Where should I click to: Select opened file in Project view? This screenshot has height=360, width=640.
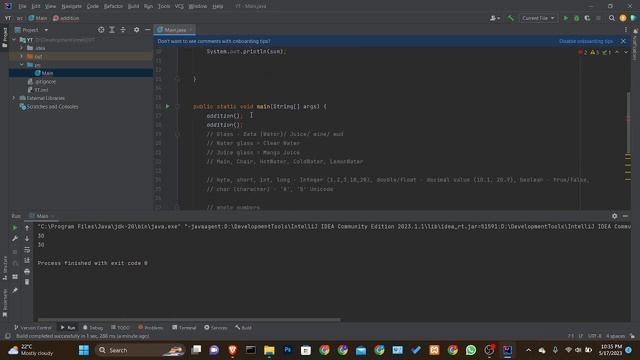coord(101,30)
